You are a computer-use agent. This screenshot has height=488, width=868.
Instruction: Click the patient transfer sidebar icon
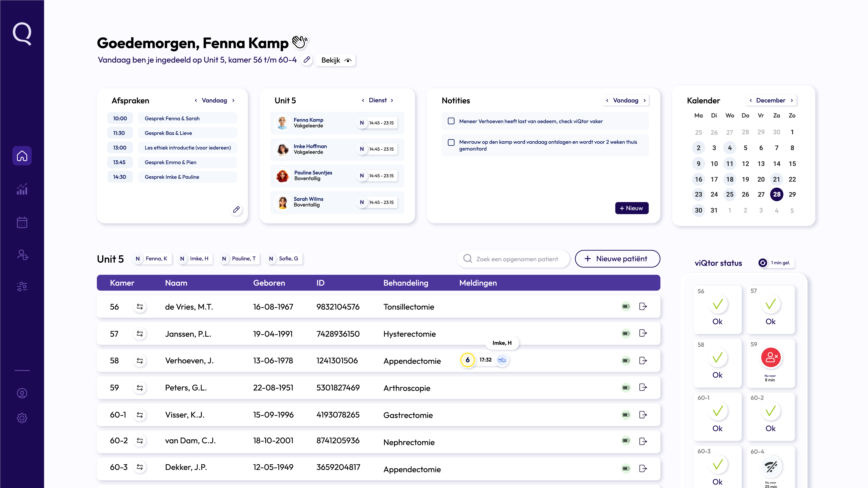tap(23, 255)
